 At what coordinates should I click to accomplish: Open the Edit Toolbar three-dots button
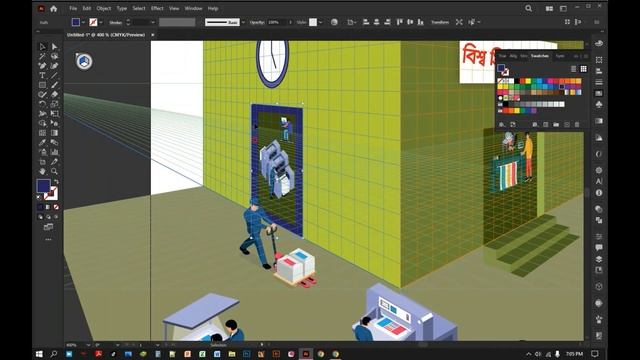point(48,240)
